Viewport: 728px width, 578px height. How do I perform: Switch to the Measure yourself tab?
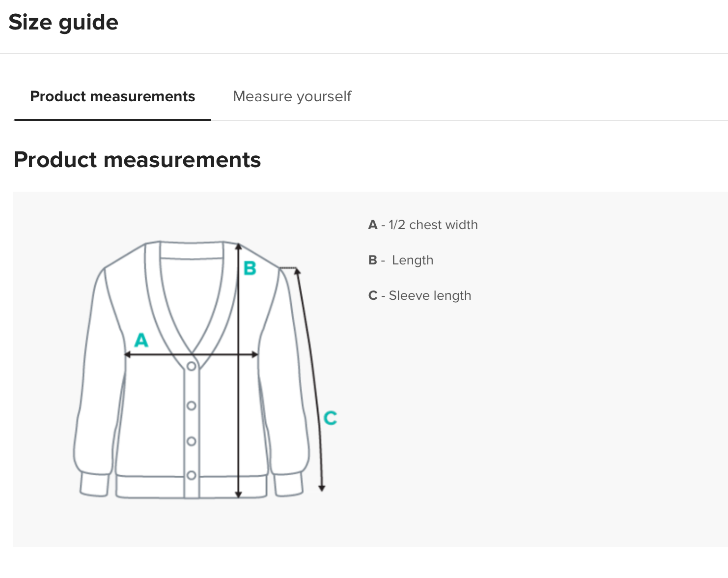292,96
